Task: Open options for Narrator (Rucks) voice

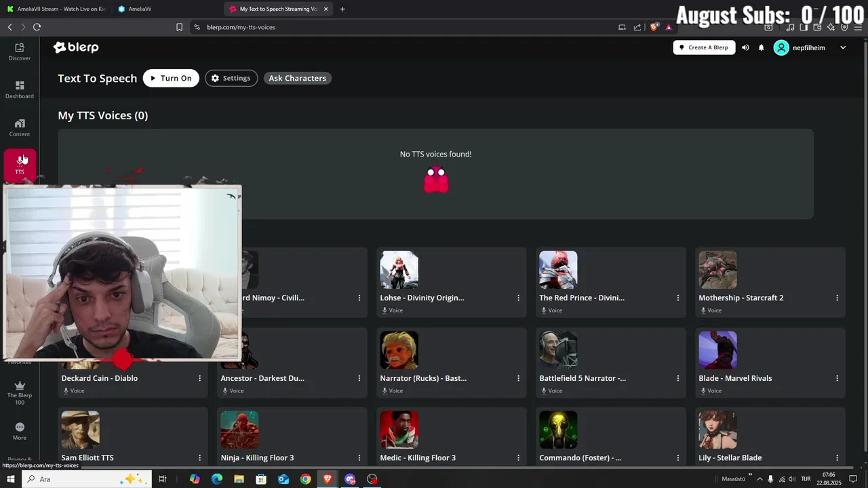Action: point(518,378)
